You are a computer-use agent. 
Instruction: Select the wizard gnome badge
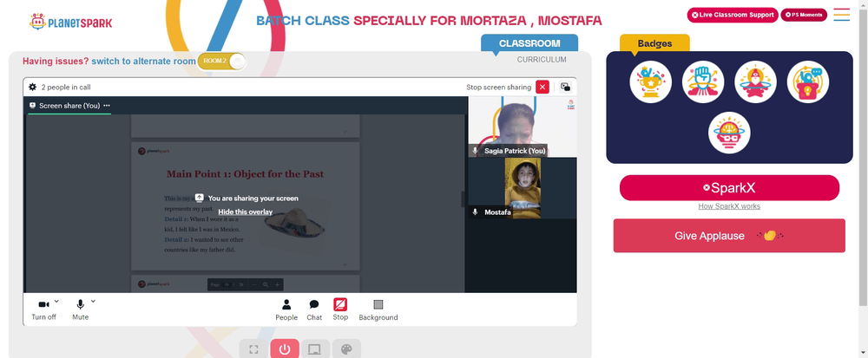tap(755, 81)
